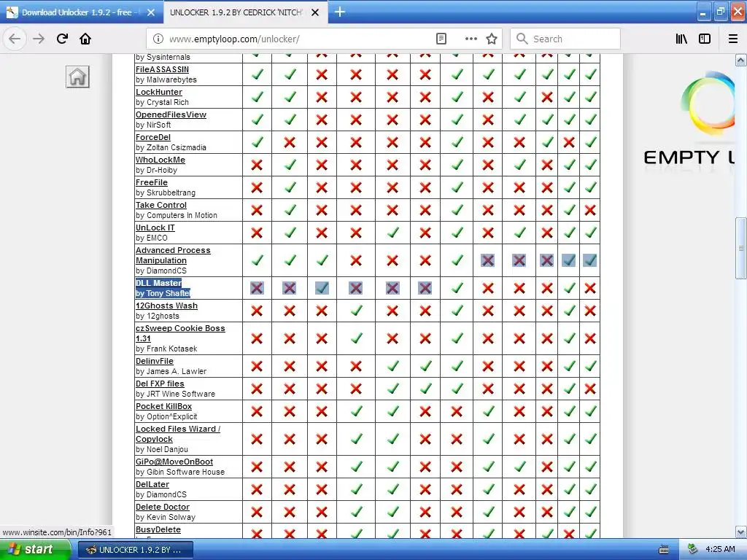The width and height of the screenshot is (747, 560).
Task: Open page actions three-dot menu
Action: click(x=471, y=39)
